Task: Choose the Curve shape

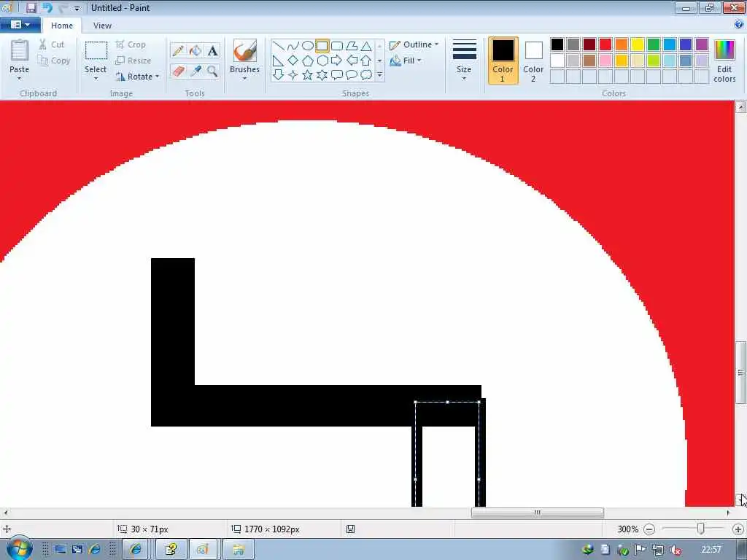Action: (x=293, y=46)
